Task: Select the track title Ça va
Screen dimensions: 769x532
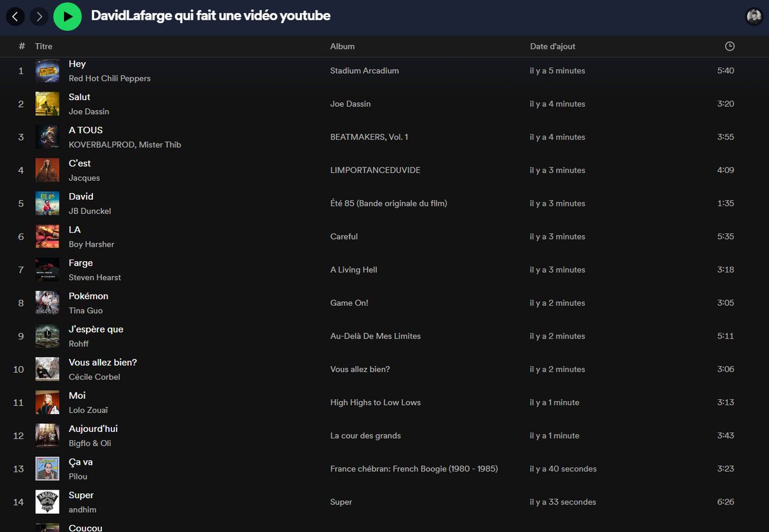Action: pos(81,462)
